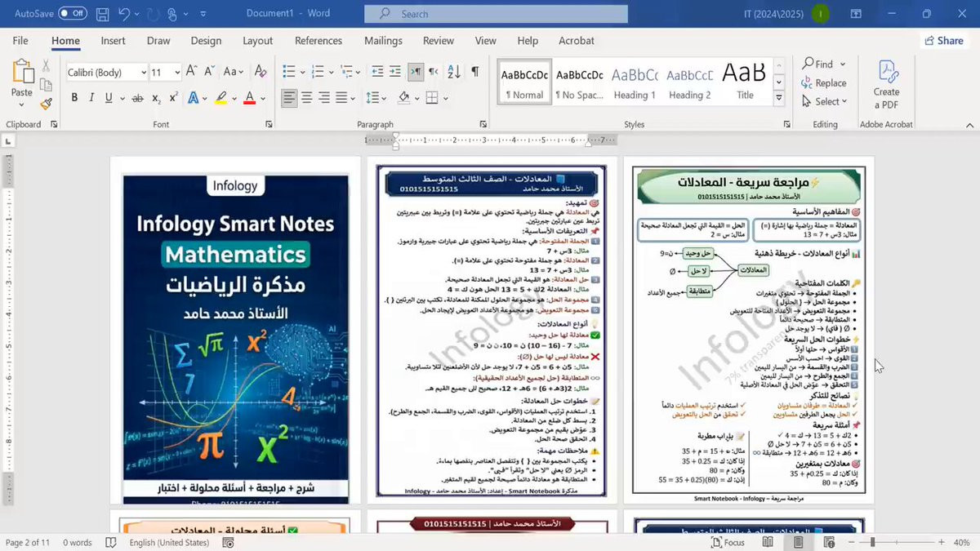980x551 pixels.
Task: Open the Calibri (Body) font name dropdown
Action: pos(143,73)
